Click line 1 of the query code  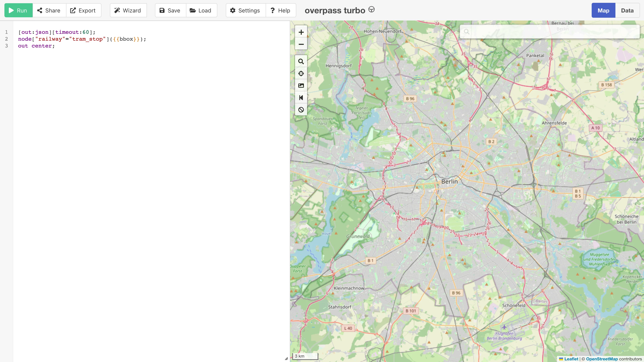[x=57, y=32]
